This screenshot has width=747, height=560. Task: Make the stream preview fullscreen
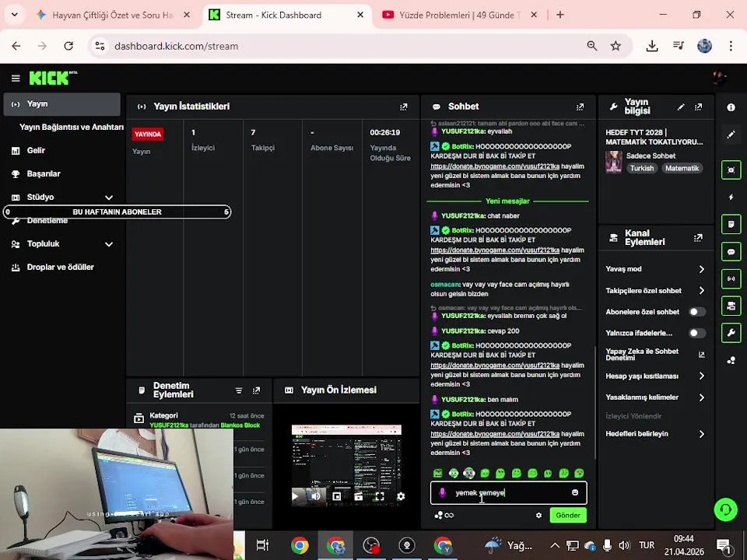[380, 496]
